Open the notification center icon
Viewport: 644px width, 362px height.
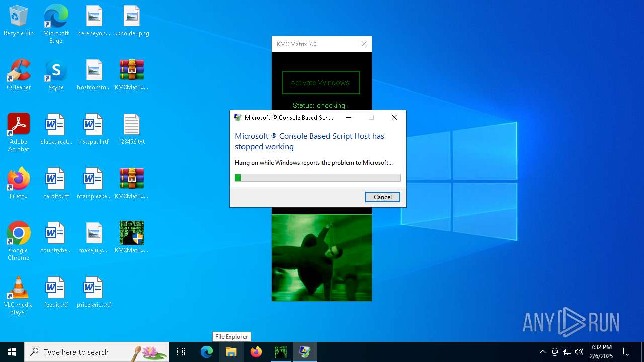[627, 352]
